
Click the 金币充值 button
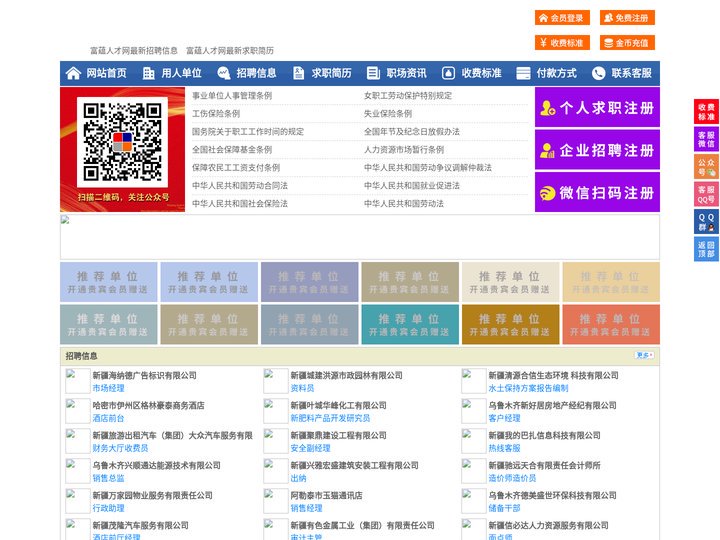click(627, 43)
